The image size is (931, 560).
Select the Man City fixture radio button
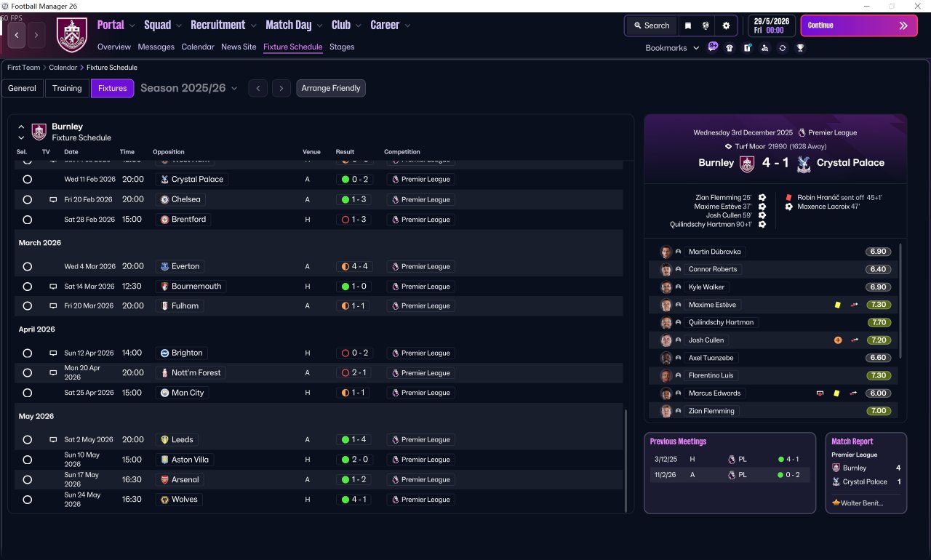tap(28, 393)
